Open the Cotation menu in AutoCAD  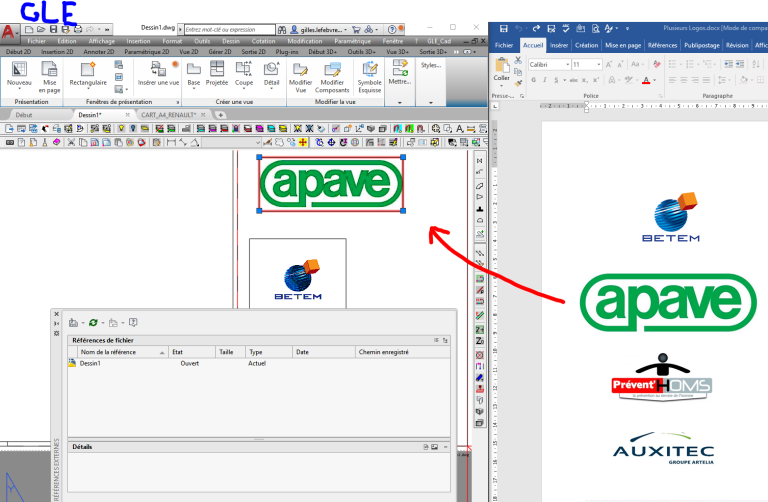pos(264,41)
